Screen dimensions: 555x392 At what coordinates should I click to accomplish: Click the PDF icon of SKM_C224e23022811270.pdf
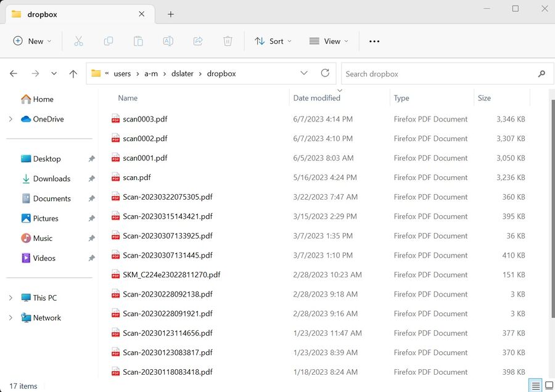point(115,274)
